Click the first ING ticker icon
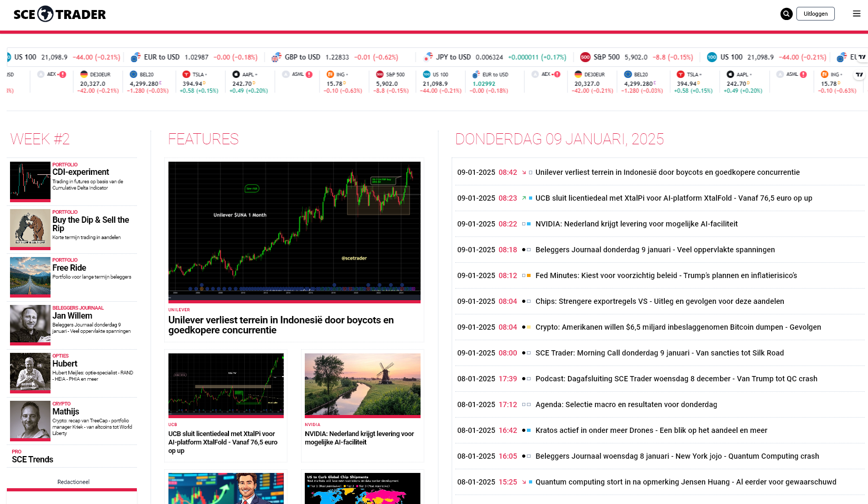 pyautogui.click(x=330, y=74)
